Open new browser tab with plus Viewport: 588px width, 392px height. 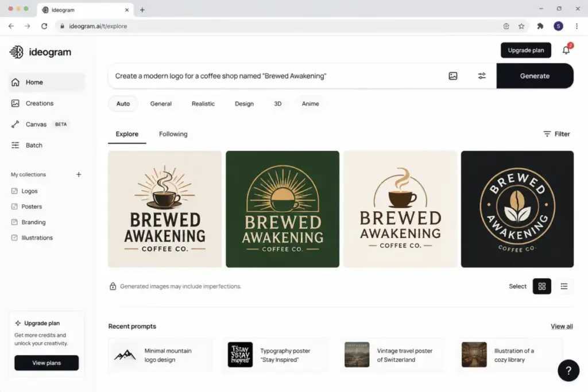pyautogui.click(x=142, y=10)
